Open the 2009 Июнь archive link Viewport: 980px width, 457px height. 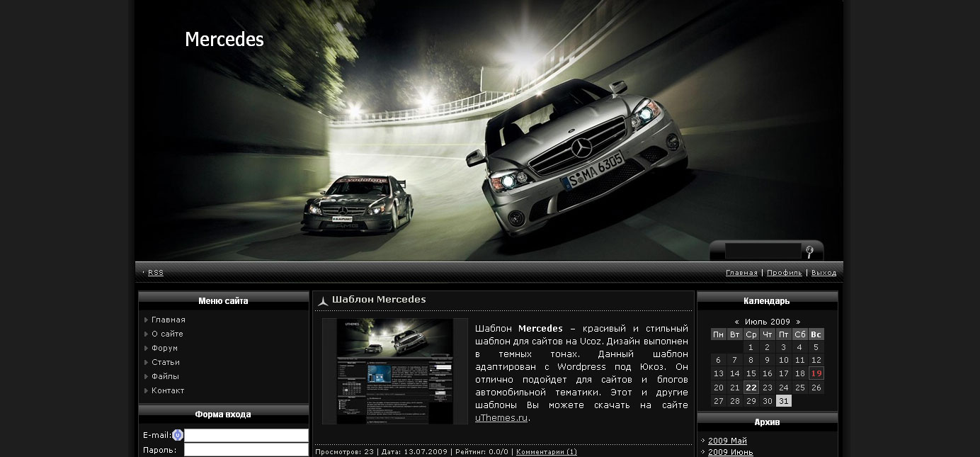(x=730, y=452)
